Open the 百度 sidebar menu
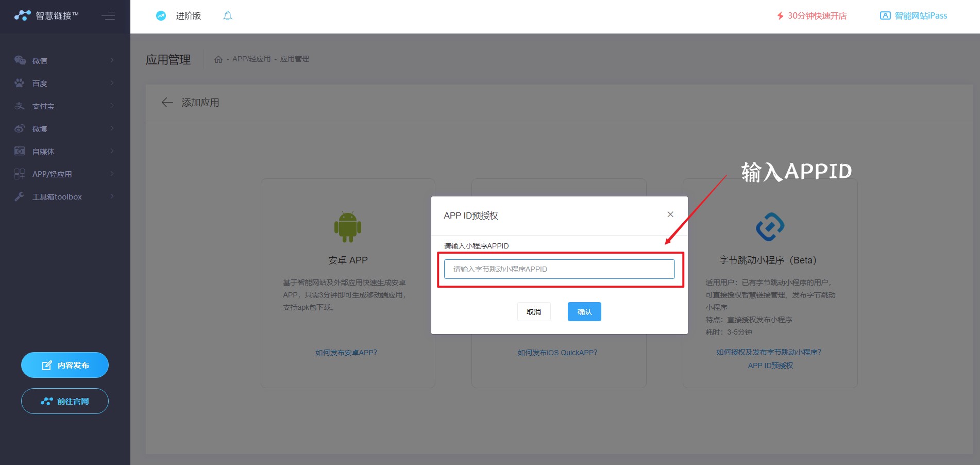The image size is (980, 465). pos(65,83)
